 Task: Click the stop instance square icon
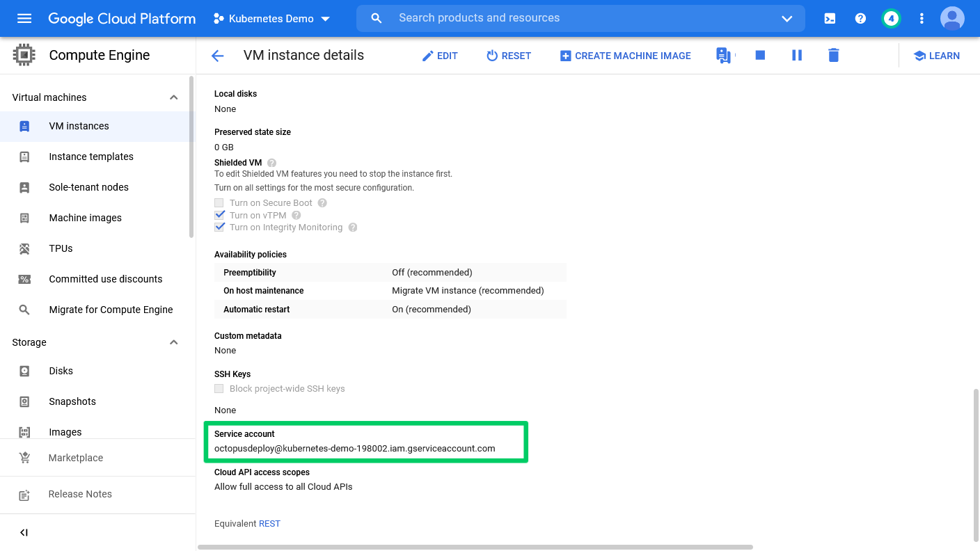coord(760,55)
